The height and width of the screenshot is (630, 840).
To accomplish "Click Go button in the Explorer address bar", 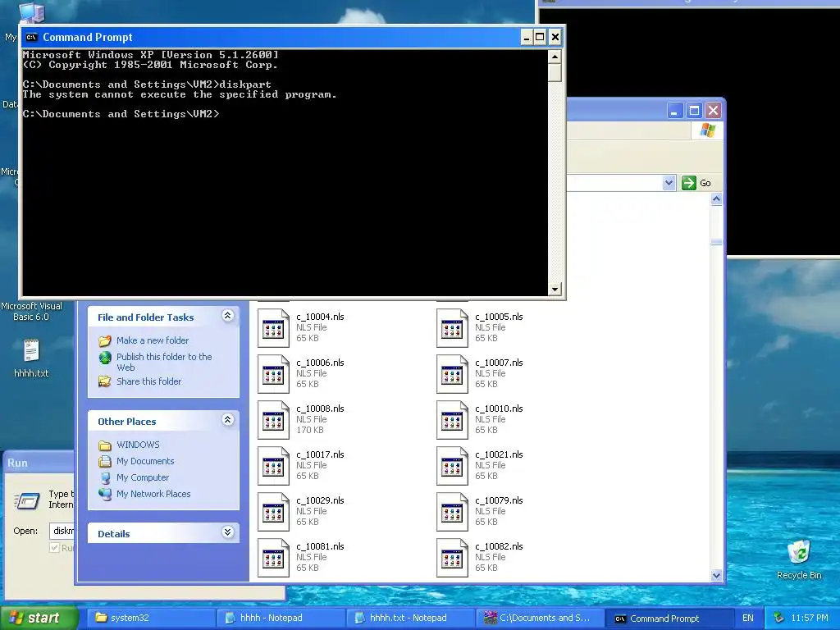I will [696, 183].
